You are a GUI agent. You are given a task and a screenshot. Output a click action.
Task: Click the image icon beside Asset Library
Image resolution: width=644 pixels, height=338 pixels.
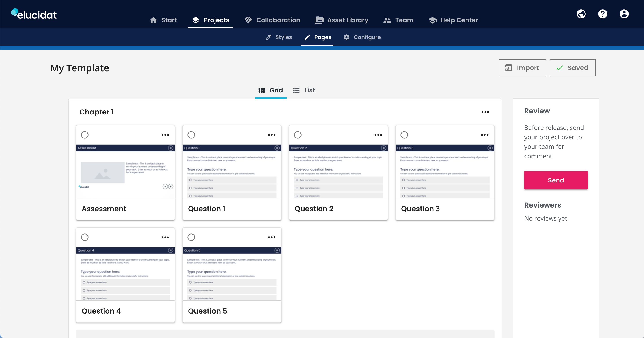(x=319, y=20)
